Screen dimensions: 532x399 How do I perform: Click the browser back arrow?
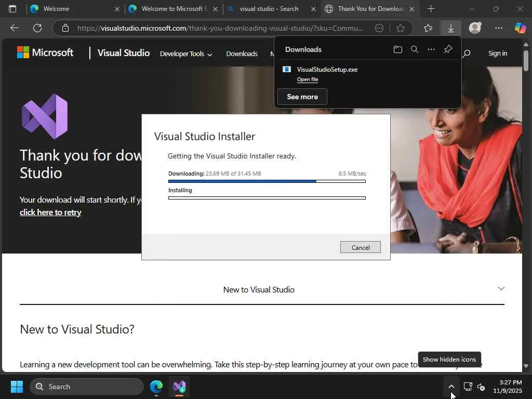point(14,28)
